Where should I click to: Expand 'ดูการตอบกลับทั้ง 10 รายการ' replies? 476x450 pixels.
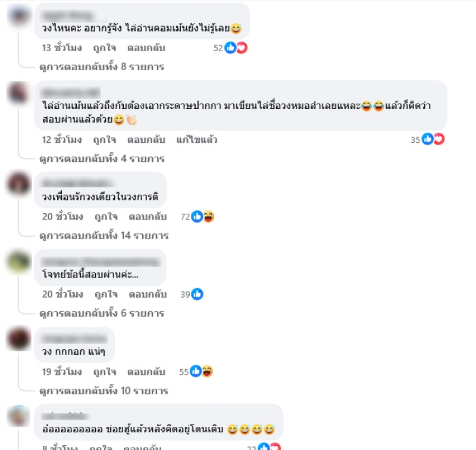tap(104, 390)
